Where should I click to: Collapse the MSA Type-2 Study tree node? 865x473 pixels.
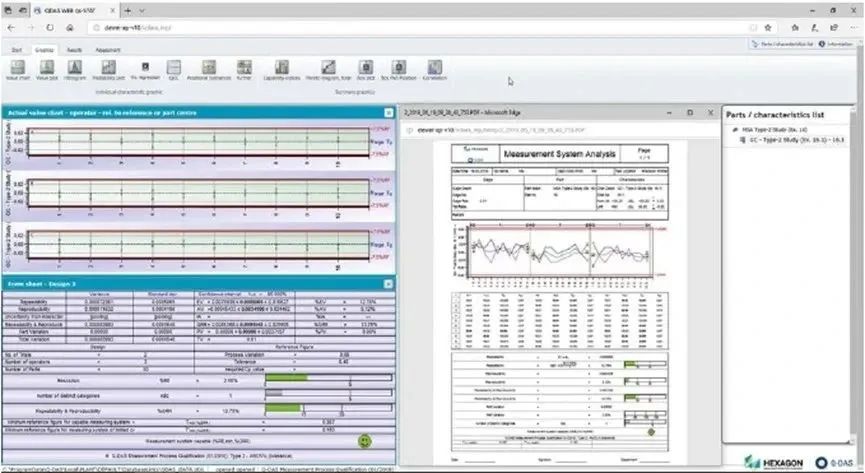[734, 130]
